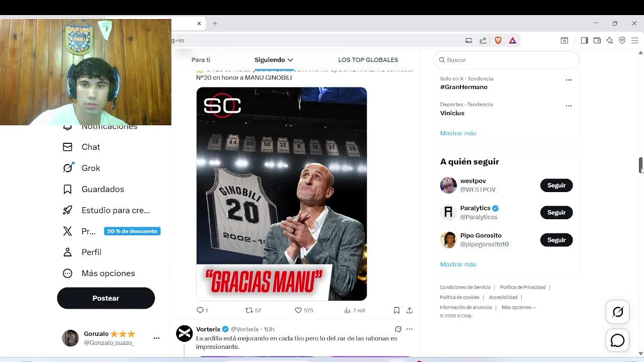Reply to the Ginobili post
Image resolution: width=644 pixels, height=362 pixels.
pyautogui.click(x=202, y=310)
